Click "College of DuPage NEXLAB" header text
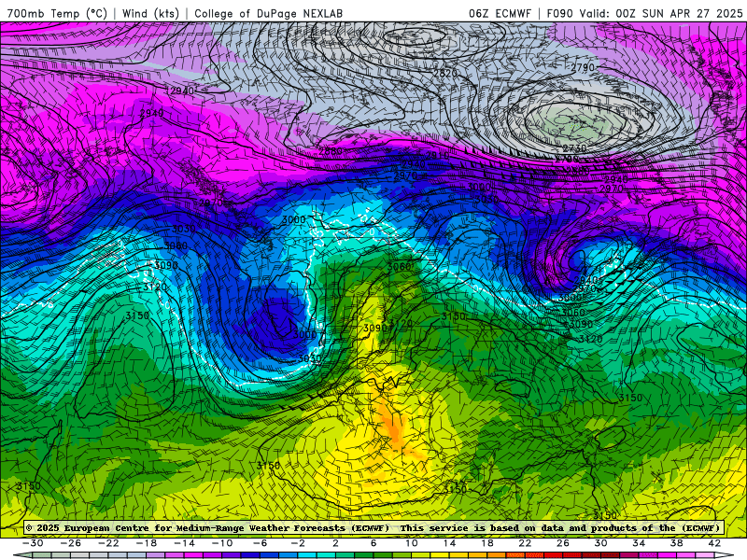This screenshot has height=560, width=747. pyautogui.click(x=268, y=13)
